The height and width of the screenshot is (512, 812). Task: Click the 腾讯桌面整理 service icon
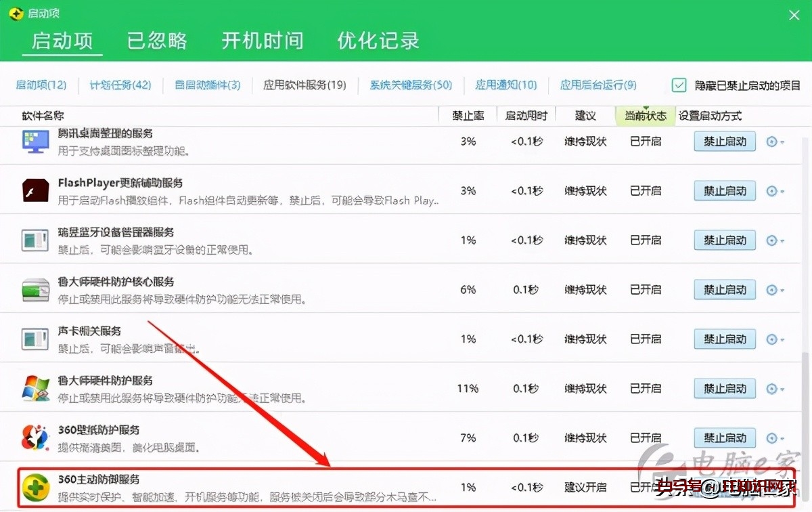[x=35, y=141]
